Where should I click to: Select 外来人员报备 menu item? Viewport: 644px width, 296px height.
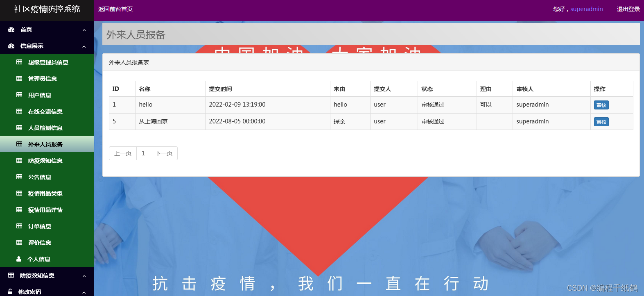click(47, 144)
